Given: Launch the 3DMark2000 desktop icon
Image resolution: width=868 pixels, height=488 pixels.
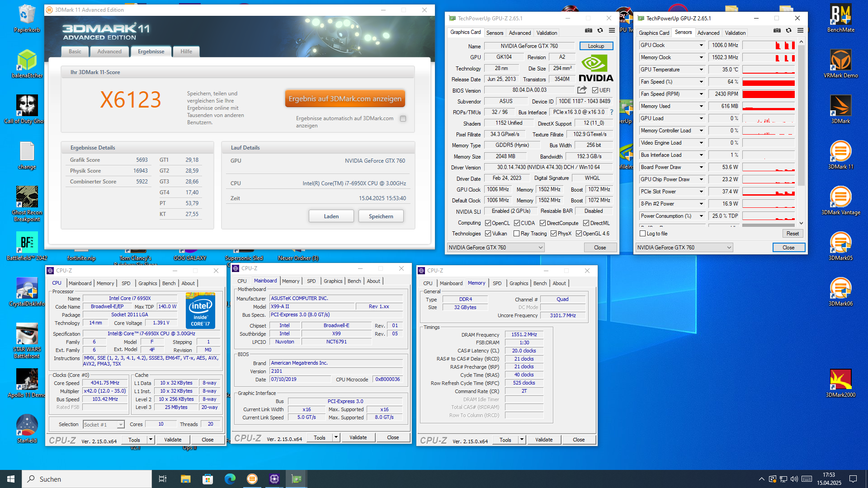Looking at the screenshot, I should click(x=840, y=383).
